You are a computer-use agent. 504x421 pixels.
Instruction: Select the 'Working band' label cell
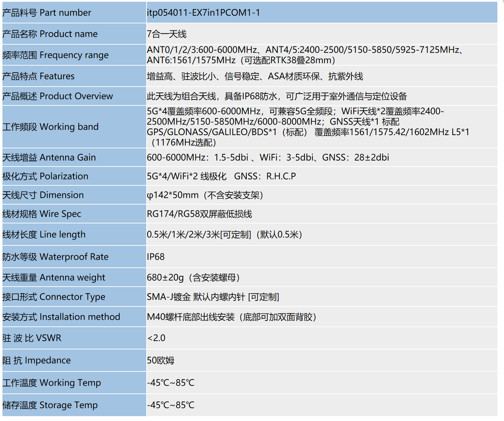[51, 127]
